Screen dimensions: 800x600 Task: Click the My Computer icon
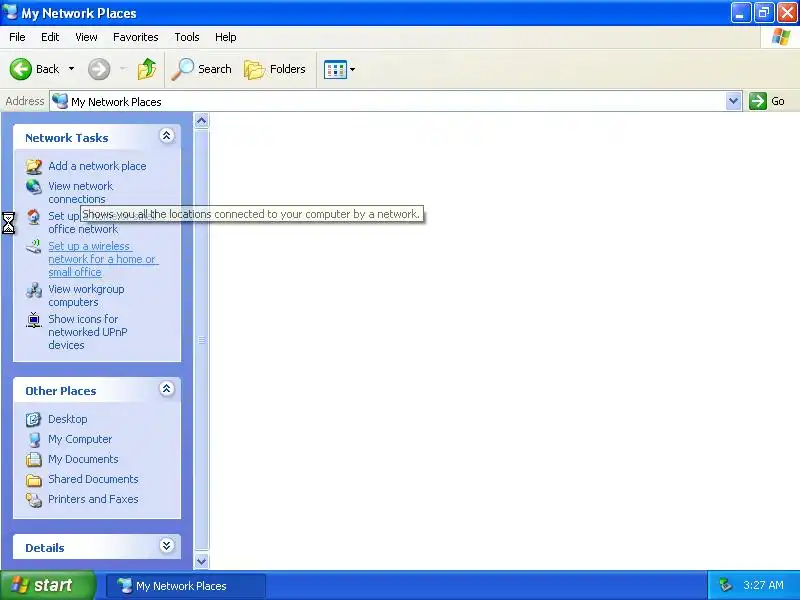point(34,439)
